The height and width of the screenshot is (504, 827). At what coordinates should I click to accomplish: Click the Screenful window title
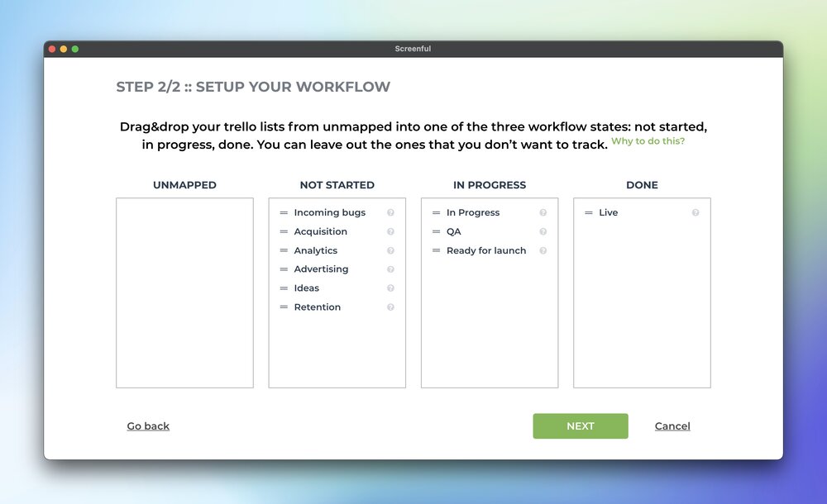point(413,49)
